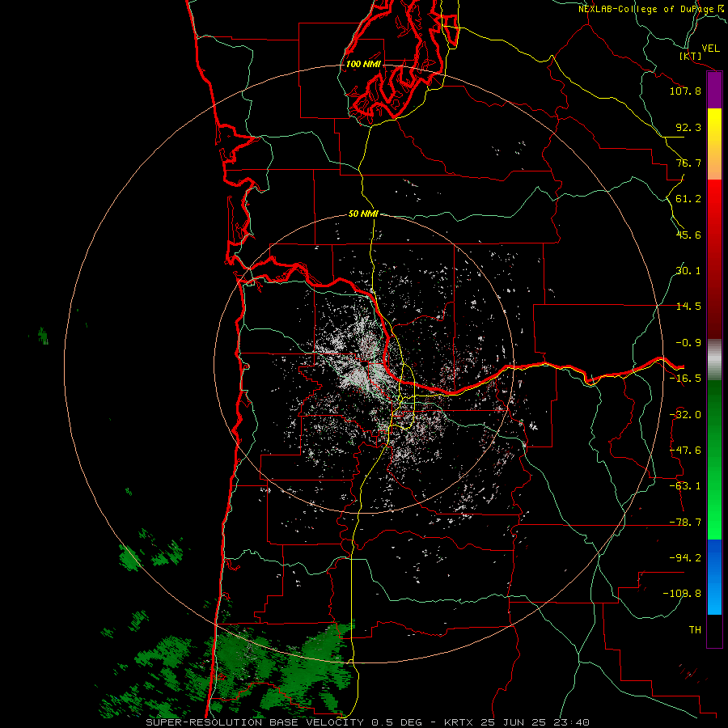Click the Super-Resolution Base Velocity caption
Viewport: 728px width, 728px height.
(x=368, y=722)
